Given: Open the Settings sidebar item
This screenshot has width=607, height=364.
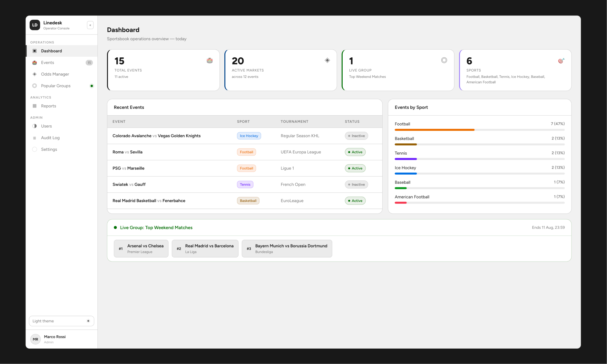Looking at the screenshot, I should (x=62, y=149).
